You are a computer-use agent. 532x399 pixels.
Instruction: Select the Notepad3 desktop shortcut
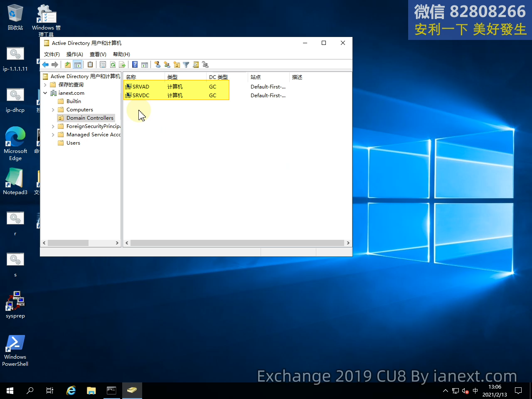(x=15, y=182)
